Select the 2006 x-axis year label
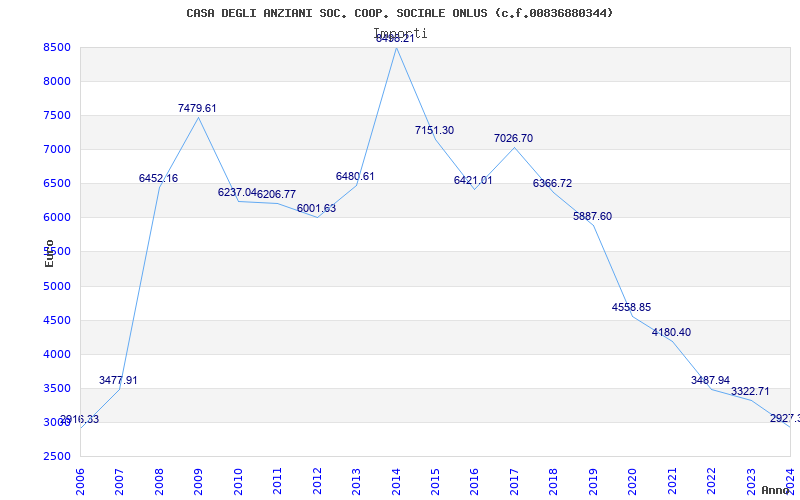The width and height of the screenshot is (800, 500). 80,481
